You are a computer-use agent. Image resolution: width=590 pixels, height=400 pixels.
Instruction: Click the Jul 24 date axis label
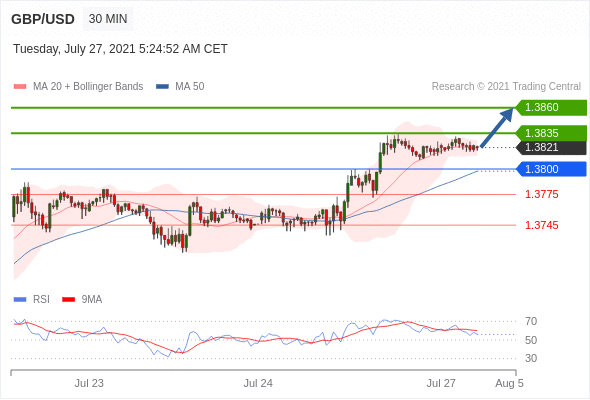click(x=258, y=383)
